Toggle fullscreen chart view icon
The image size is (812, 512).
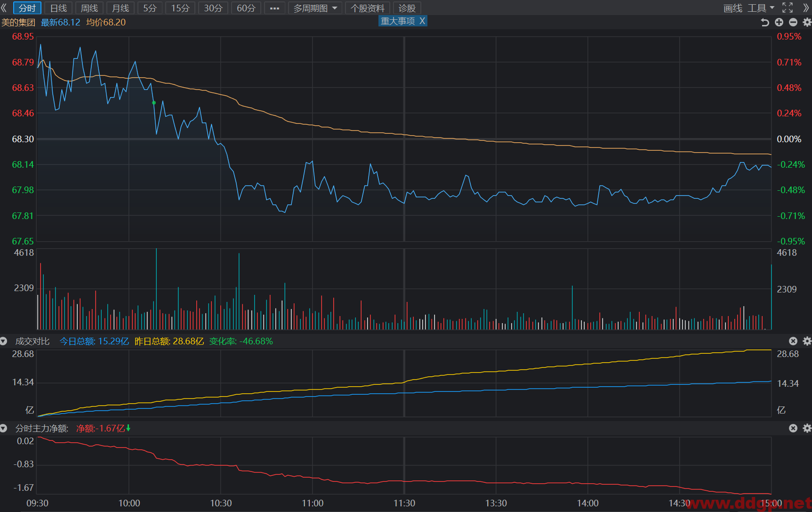coord(788,8)
